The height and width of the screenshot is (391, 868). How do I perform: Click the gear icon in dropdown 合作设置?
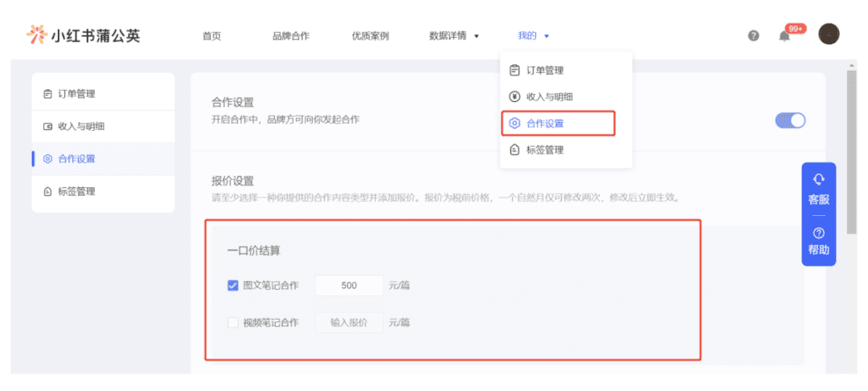click(514, 124)
